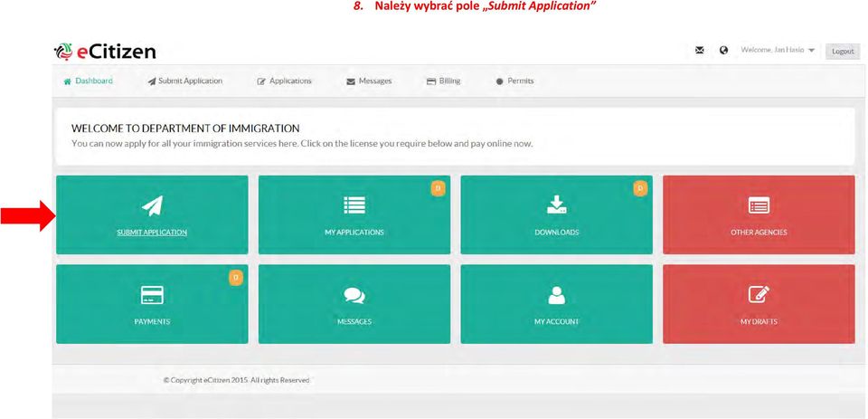Open the MY ACCOUNT tile label
The width and height of the screenshot is (868, 419).
(x=556, y=321)
